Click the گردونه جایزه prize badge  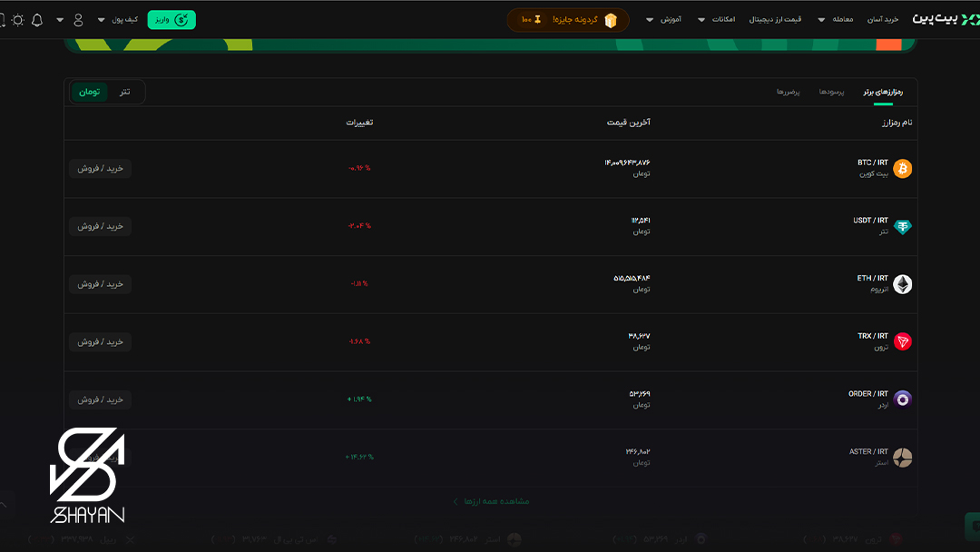567,18
